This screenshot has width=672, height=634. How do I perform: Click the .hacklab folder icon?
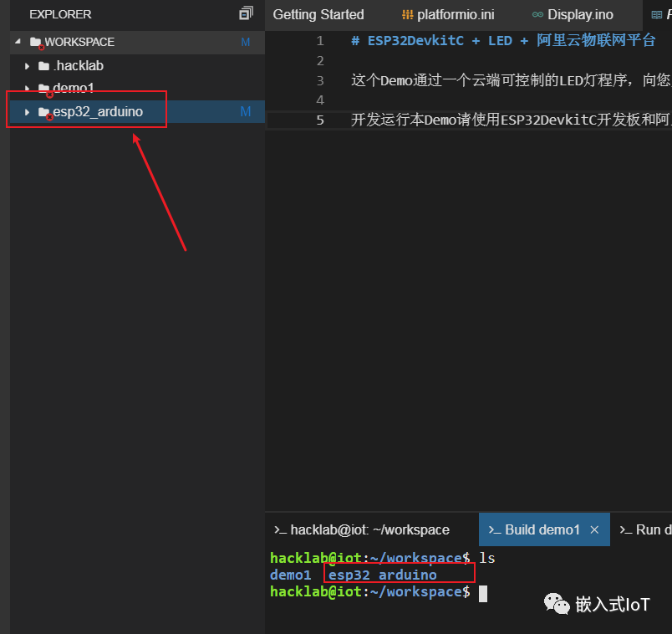point(43,65)
